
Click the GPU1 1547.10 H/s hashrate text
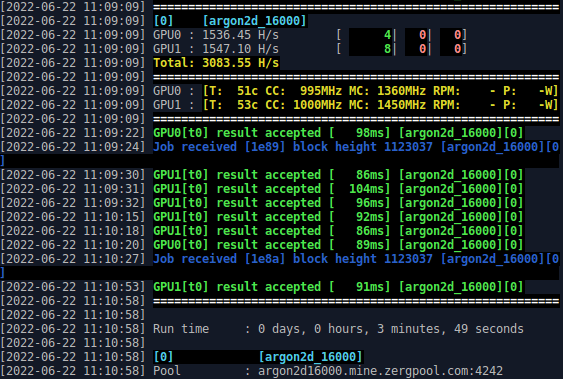pos(216,49)
